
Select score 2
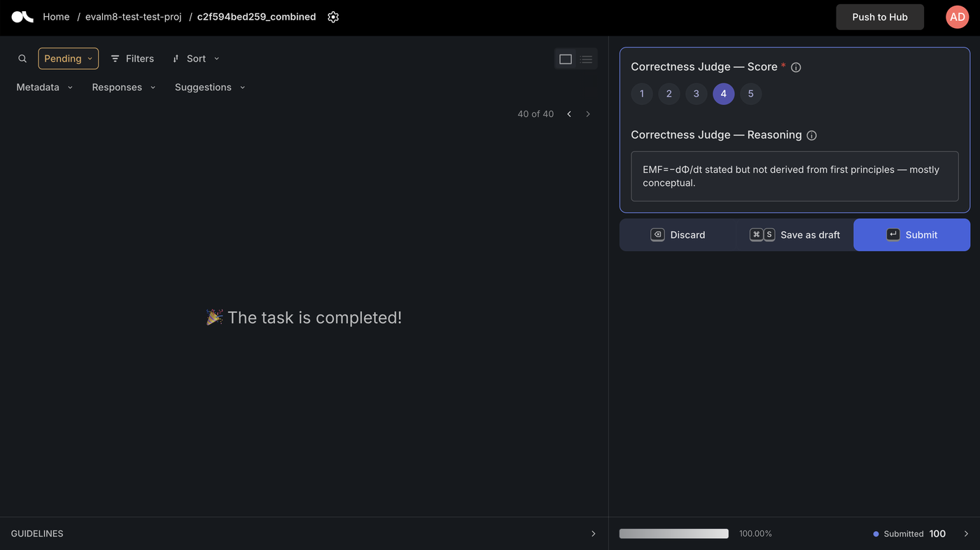(669, 94)
